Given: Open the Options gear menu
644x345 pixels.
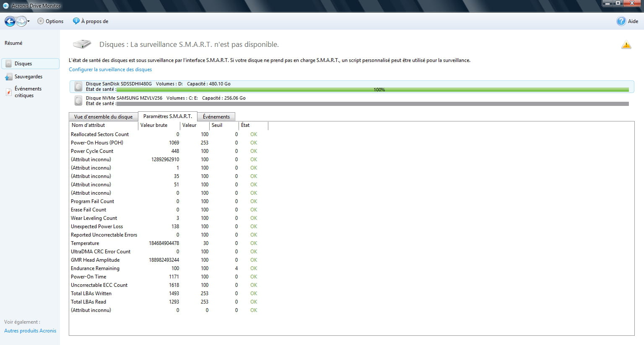Looking at the screenshot, I should 50,21.
